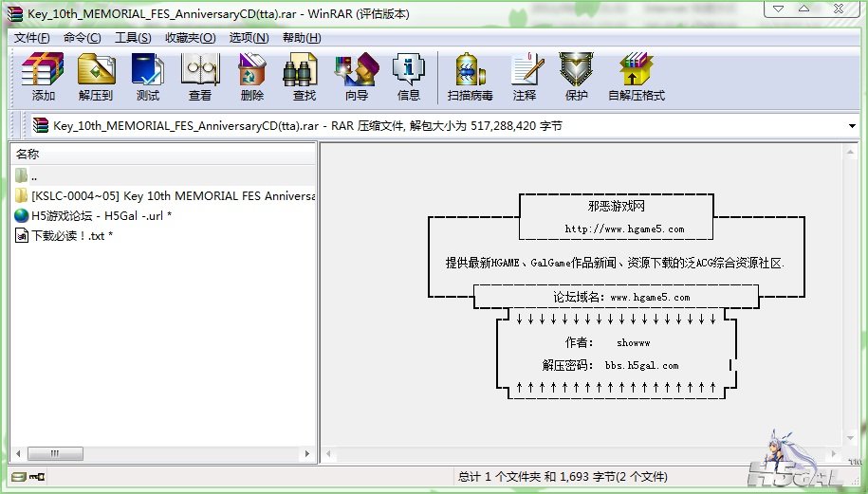Screen dimensions: 868x494
Task: Click the 解压到 (Extract To) toolbar icon
Action: click(x=96, y=77)
